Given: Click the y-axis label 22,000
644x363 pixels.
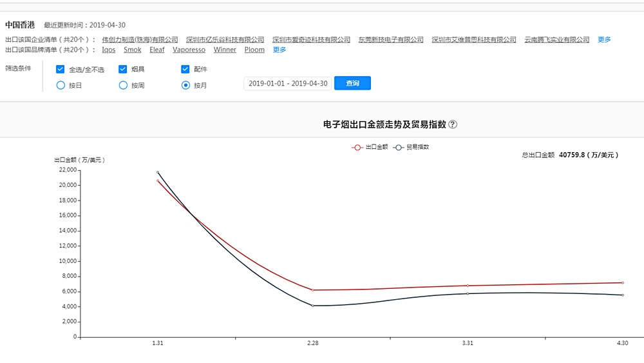Looking at the screenshot, I should pos(68,170).
